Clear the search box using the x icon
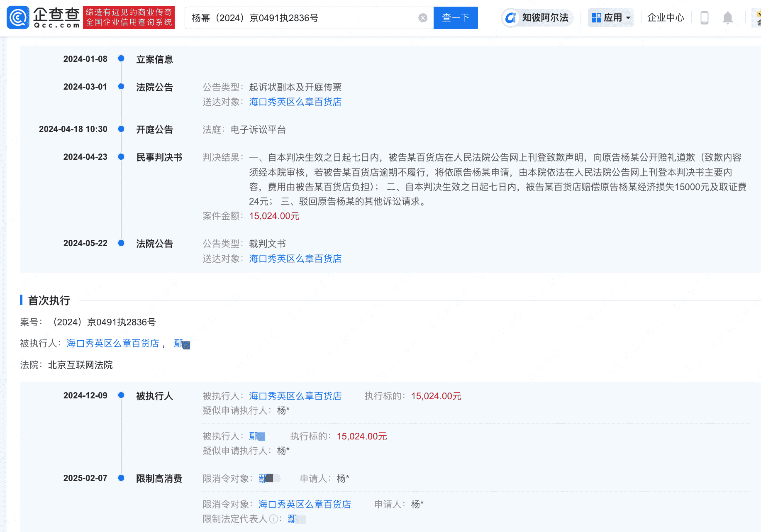Viewport: 761px width, 532px height. [423, 17]
